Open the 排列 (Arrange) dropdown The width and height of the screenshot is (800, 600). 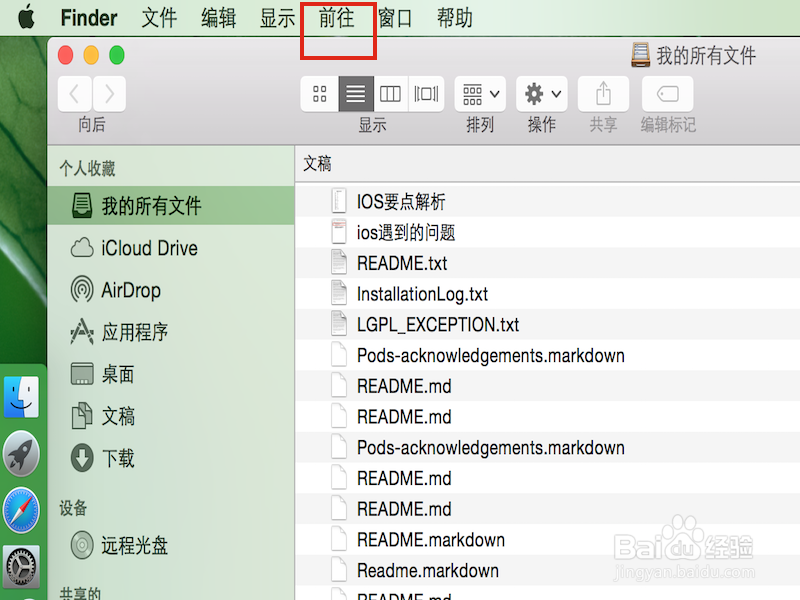point(479,93)
